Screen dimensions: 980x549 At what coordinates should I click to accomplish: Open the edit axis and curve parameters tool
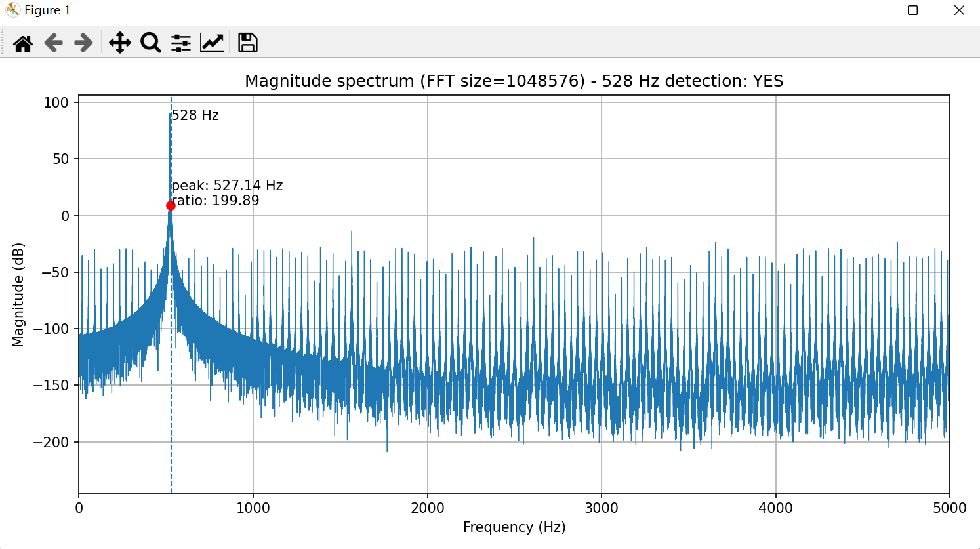(x=212, y=43)
